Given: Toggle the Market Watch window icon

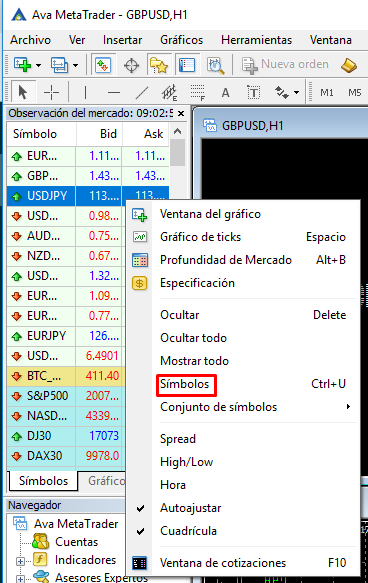Looking at the screenshot, I should click(x=103, y=65).
